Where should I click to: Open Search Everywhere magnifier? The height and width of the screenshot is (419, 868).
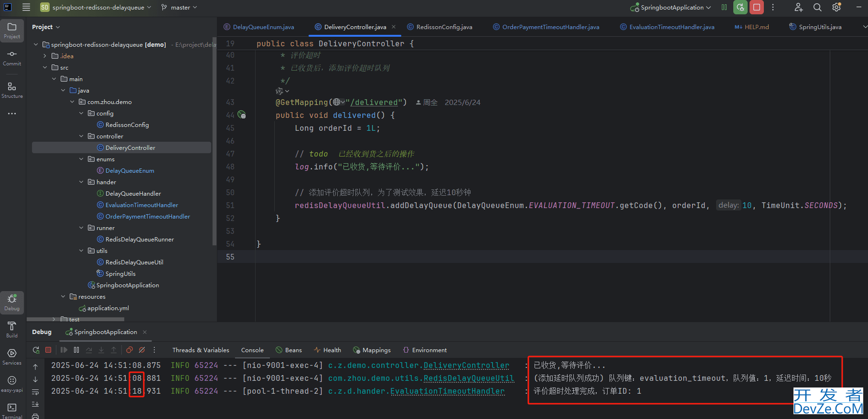817,7
